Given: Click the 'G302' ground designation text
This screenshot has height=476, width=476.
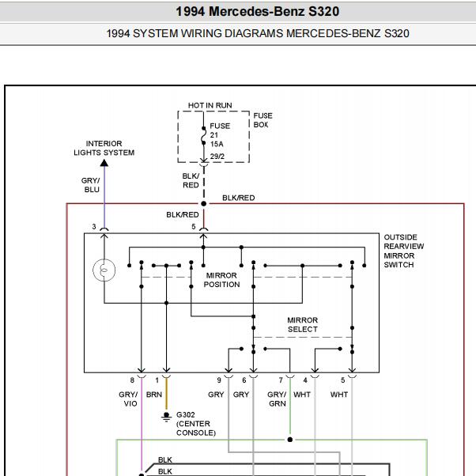Looking at the screenshot, I should (186, 414).
